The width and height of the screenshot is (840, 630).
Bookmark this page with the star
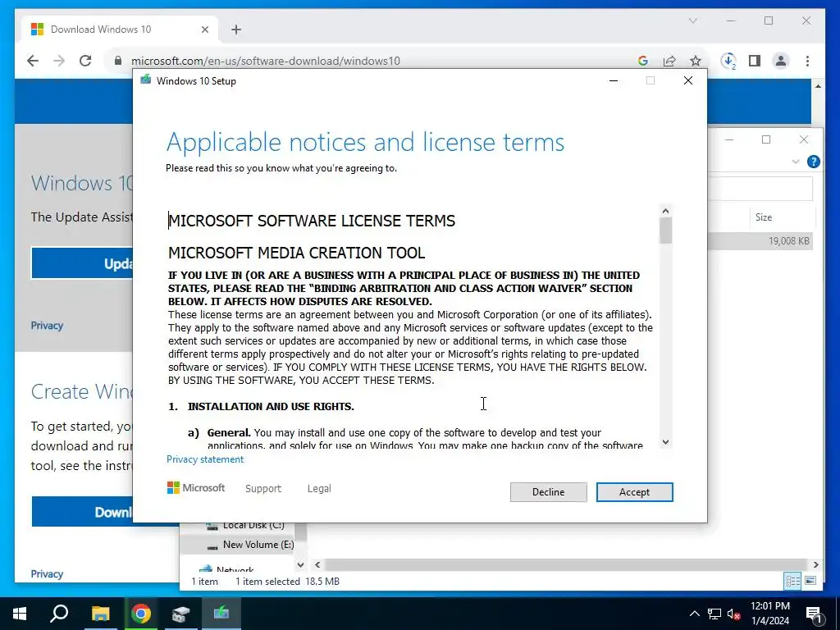[x=696, y=61]
